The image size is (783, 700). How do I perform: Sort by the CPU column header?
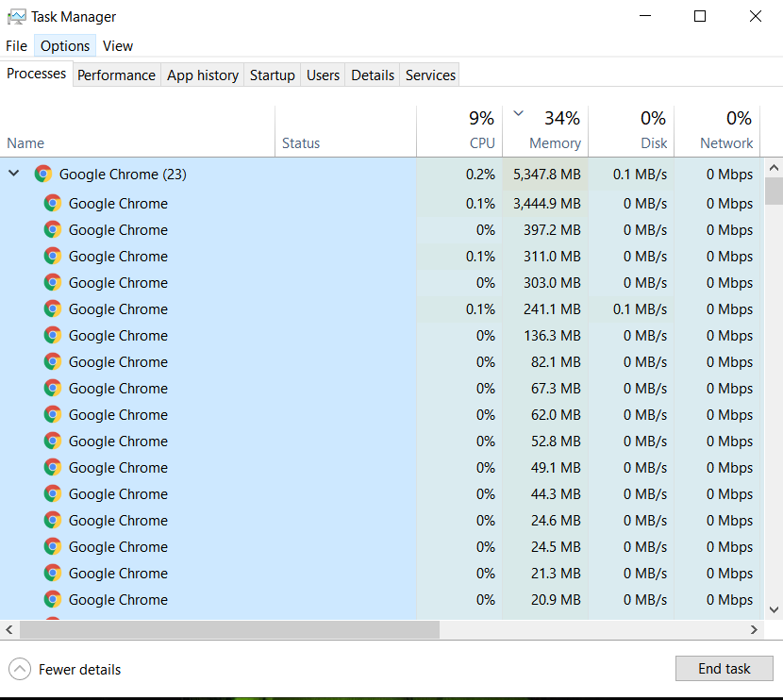[459, 132]
